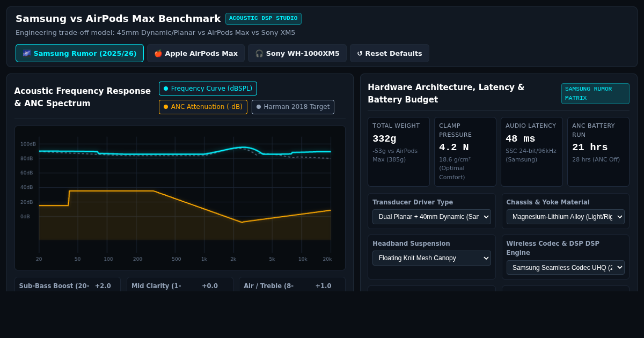The image size is (644, 338).
Task: Click the Total Weight 332g card
Action: coord(399,152)
